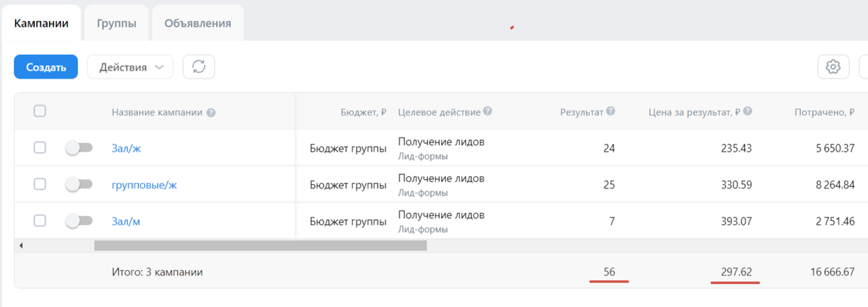Switch to the Объявления tab
Screen dimensions: 868x307
(197, 23)
